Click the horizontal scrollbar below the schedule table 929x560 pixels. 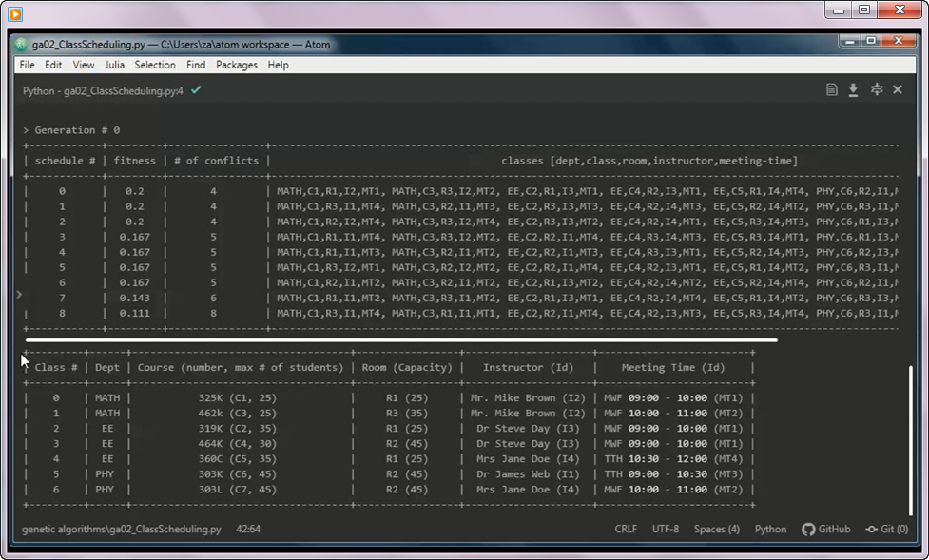tap(399, 338)
